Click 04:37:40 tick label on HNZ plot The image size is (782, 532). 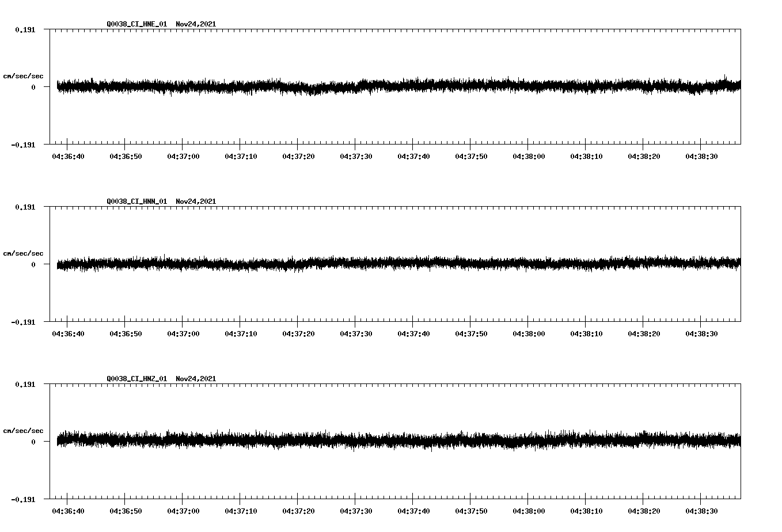413,511
